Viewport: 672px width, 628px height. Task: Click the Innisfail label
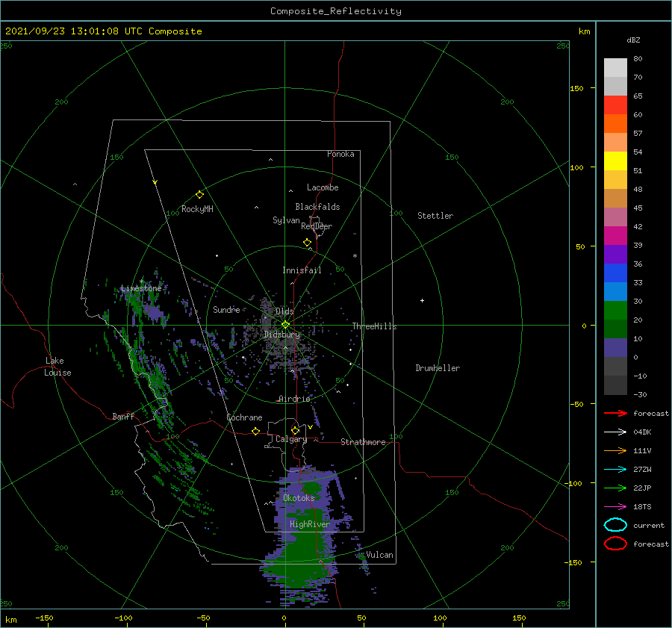(302, 270)
